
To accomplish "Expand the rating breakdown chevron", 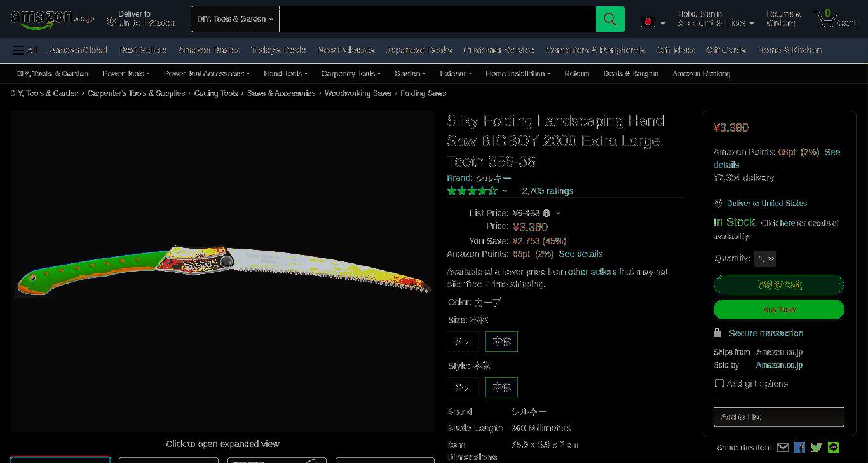I will tap(506, 191).
